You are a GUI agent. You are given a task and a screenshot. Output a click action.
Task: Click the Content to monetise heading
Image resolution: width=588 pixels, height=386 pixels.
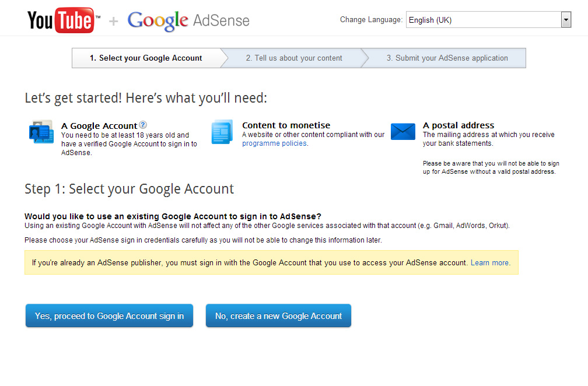pos(286,125)
